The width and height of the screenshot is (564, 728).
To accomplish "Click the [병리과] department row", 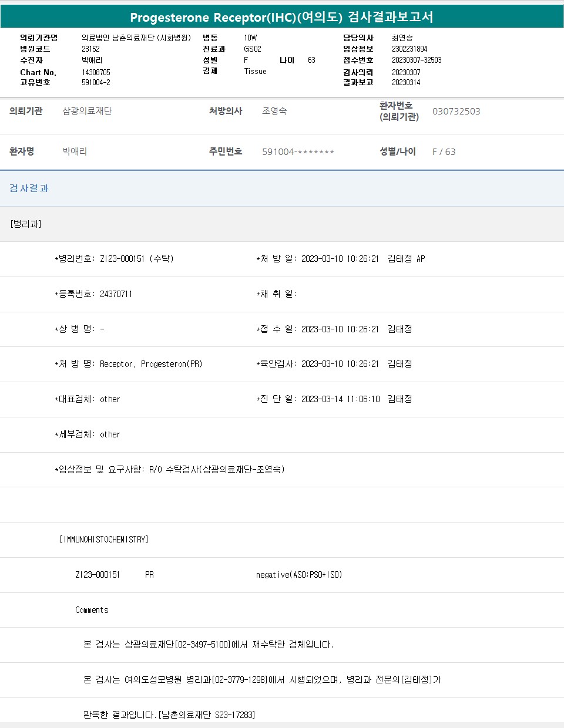I will pos(26,224).
